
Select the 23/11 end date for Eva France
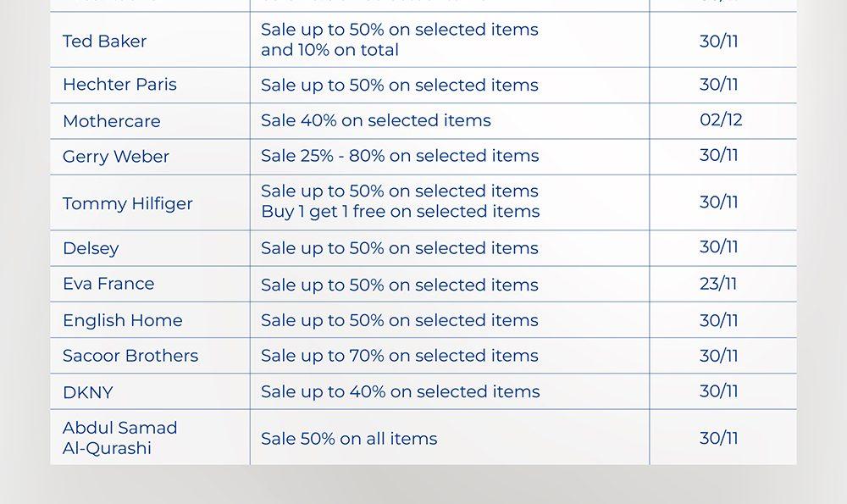point(718,284)
